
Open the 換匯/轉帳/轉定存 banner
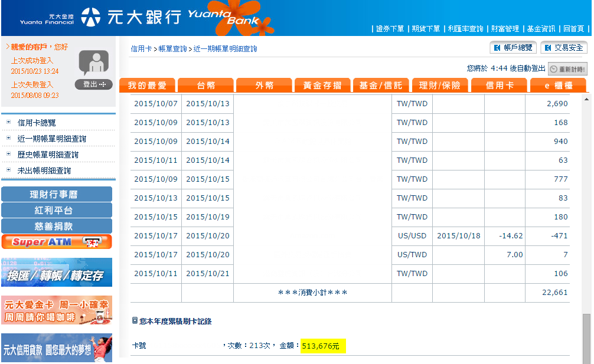tap(57, 273)
